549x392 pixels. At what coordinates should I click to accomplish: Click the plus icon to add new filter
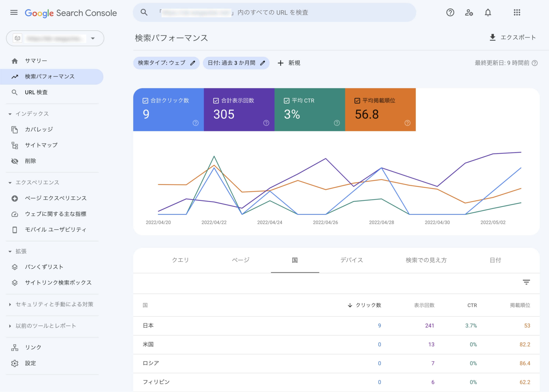(x=280, y=63)
